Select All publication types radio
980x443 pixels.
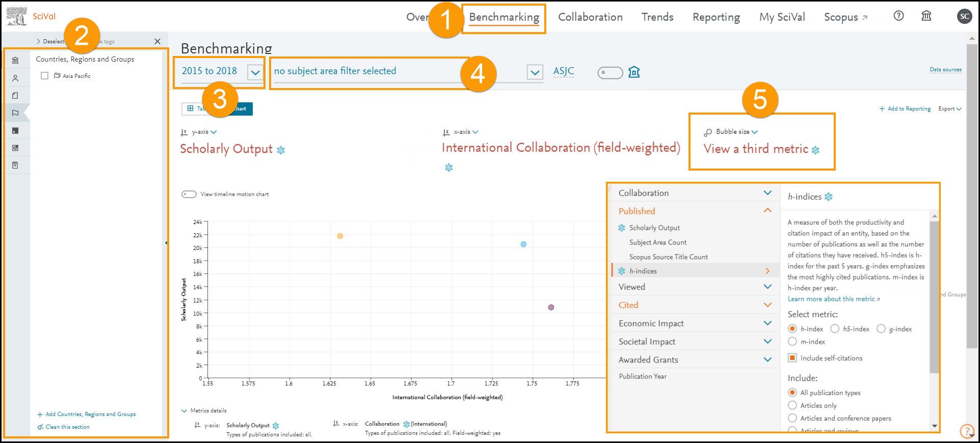(792, 393)
